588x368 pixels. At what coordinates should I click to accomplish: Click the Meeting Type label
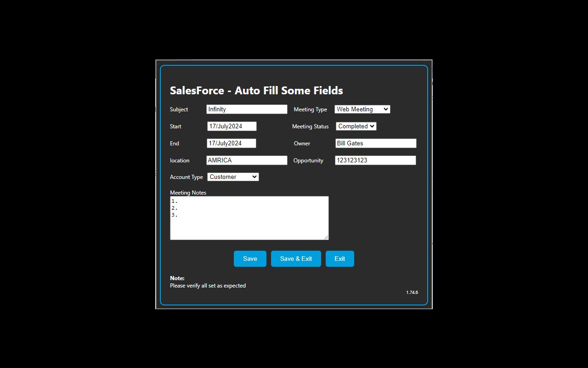[310, 109]
